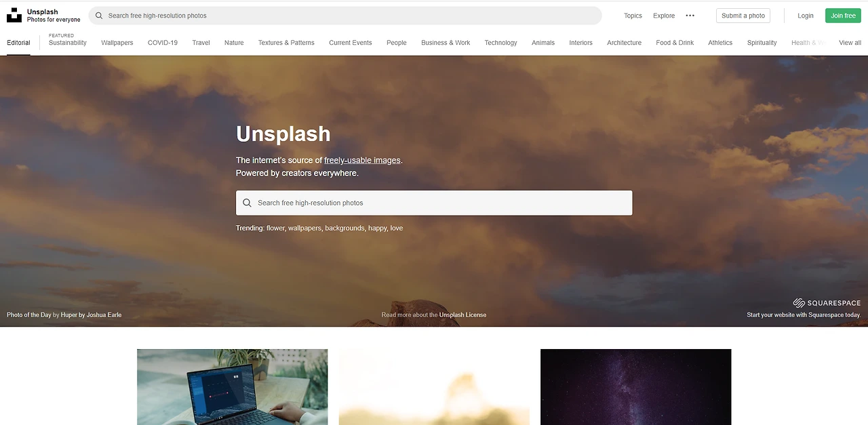Image resolution: width=868 pixels, height=425 pixels.
Task: Select the Technology topic
Action: tap(500, 43)
